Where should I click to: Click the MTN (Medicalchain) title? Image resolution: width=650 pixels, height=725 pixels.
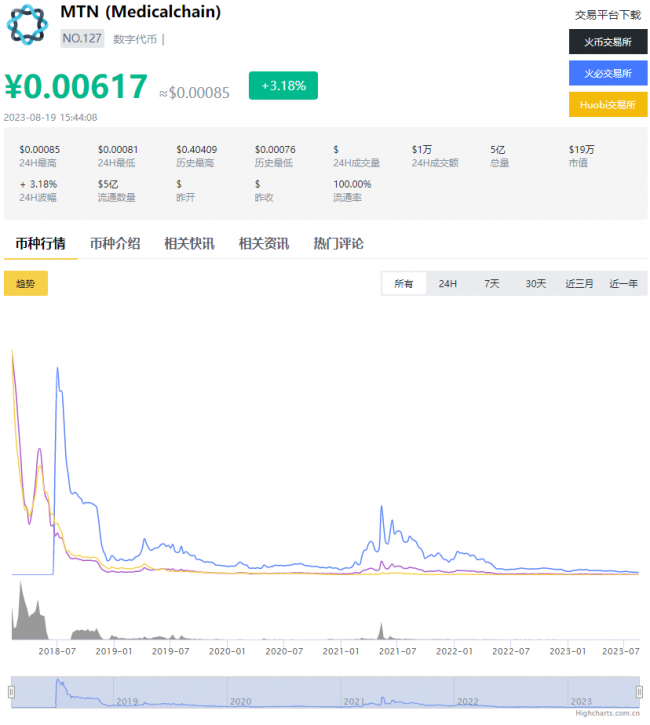coord(141,12)
